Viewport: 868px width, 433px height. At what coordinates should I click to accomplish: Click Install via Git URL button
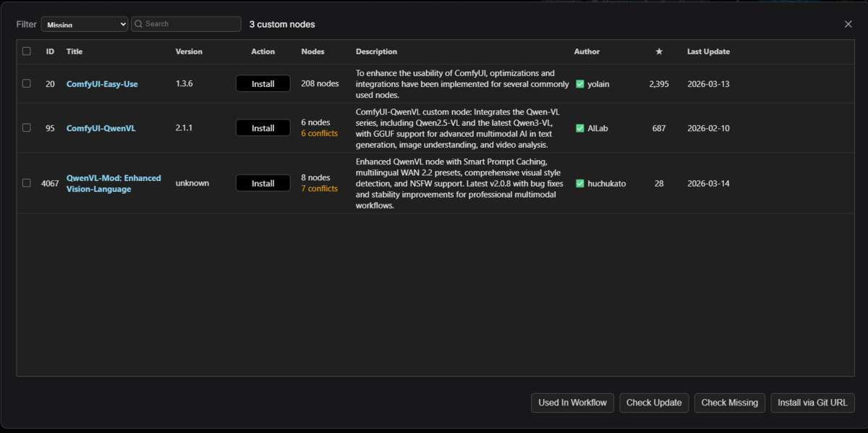pyautogui.click(x=813, y=403)
